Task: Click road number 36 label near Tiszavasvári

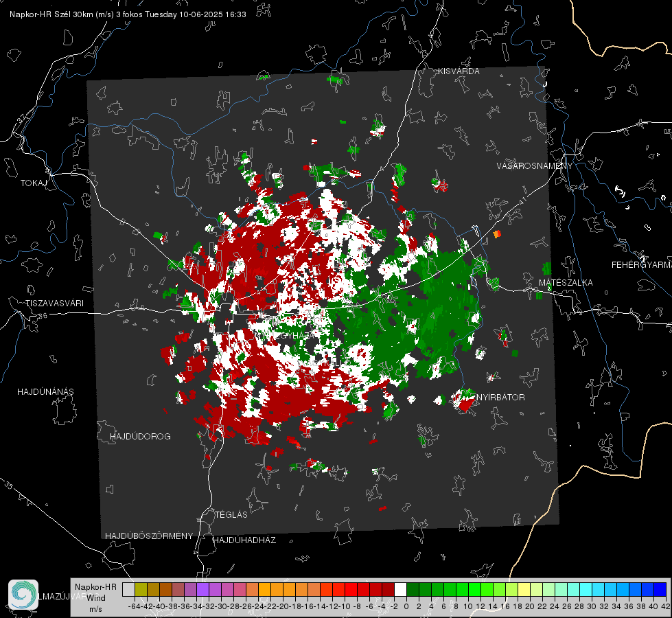Action: tap(43, 316)
